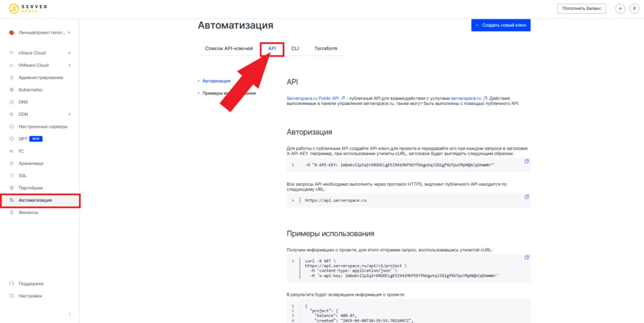Expand the CDN sidebar entry

[26, 114]
